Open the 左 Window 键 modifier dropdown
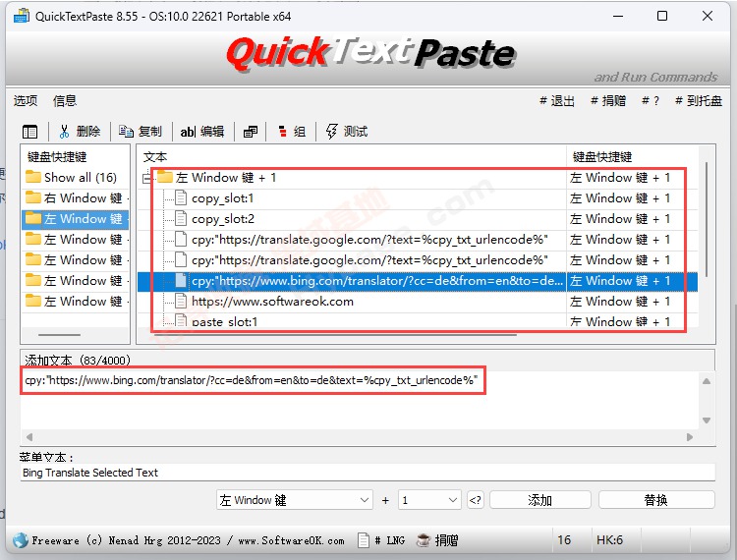 pos(294,500)
